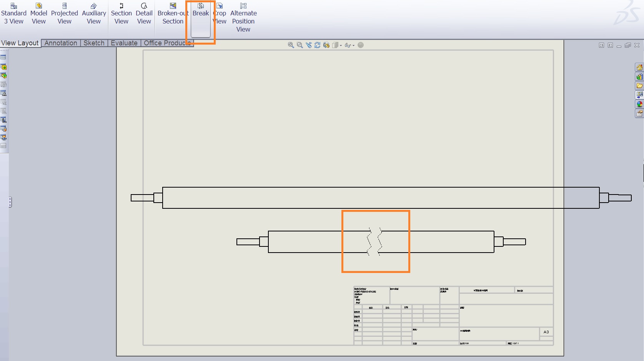Expand the collapsed left panel handle
Viewport: 644px width, 361px height.
[x=10, y=202]
